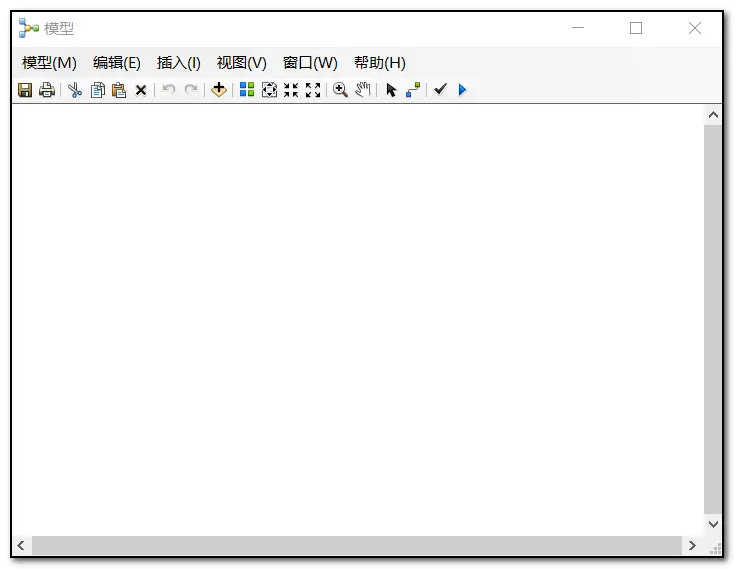
Task: Click the Fixed Zoom Out arrows icon
Action: (x=313, y=90)
